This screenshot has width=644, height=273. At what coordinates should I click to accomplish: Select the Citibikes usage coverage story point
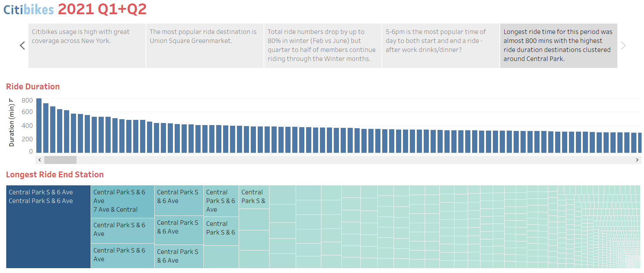click(x=86, y=45)
